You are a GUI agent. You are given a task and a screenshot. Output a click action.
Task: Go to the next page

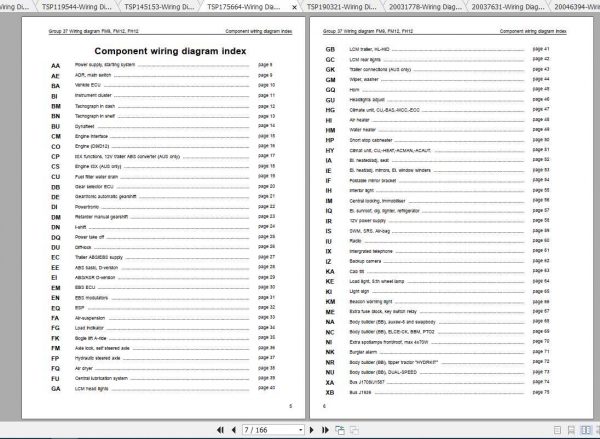pos(311,430)
